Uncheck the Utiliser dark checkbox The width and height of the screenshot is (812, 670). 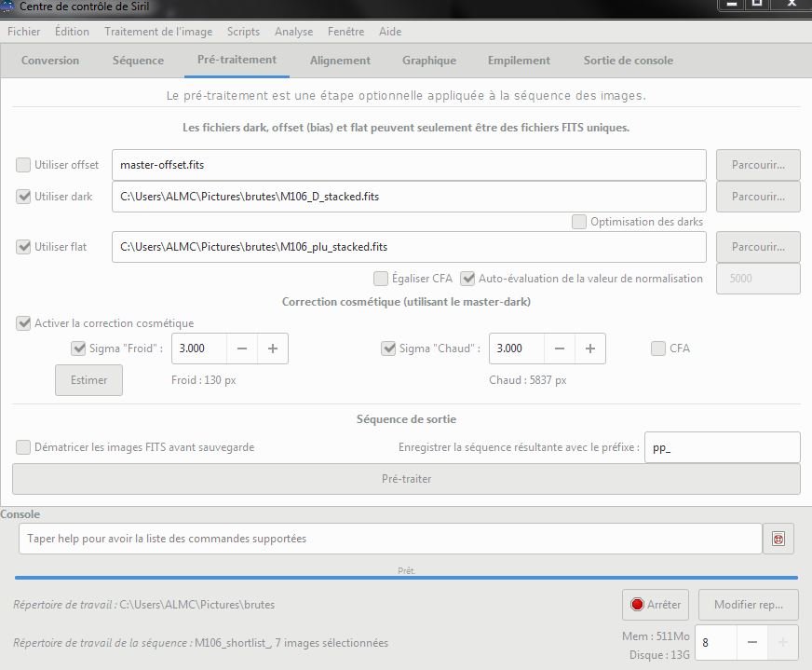click(x=23, y=197)
